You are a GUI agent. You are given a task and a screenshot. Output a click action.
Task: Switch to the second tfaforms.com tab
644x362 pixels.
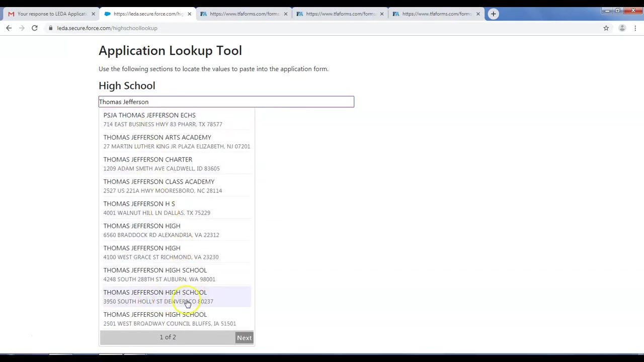[x=339, y=14]
